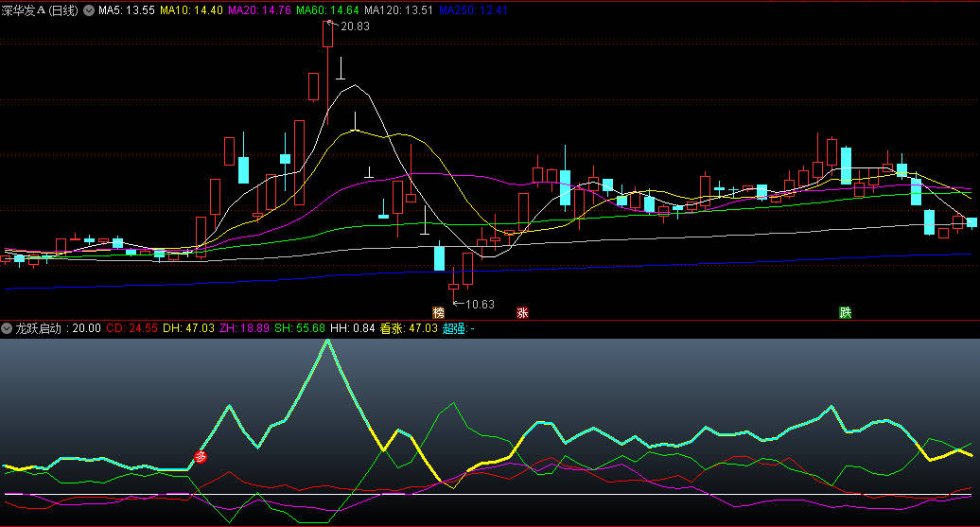This screenshot has height=527, width=980.
Task: Expand the 龙跃启动 indicator dropdown arrow
Action: 8,328
